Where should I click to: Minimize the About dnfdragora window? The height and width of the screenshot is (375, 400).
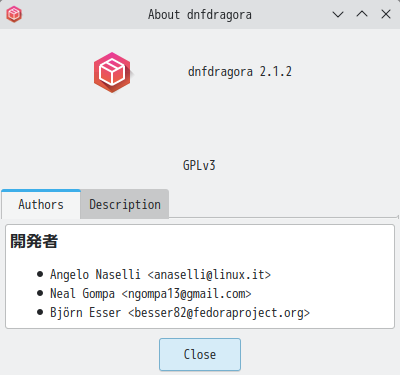click(x=338, y=14)
